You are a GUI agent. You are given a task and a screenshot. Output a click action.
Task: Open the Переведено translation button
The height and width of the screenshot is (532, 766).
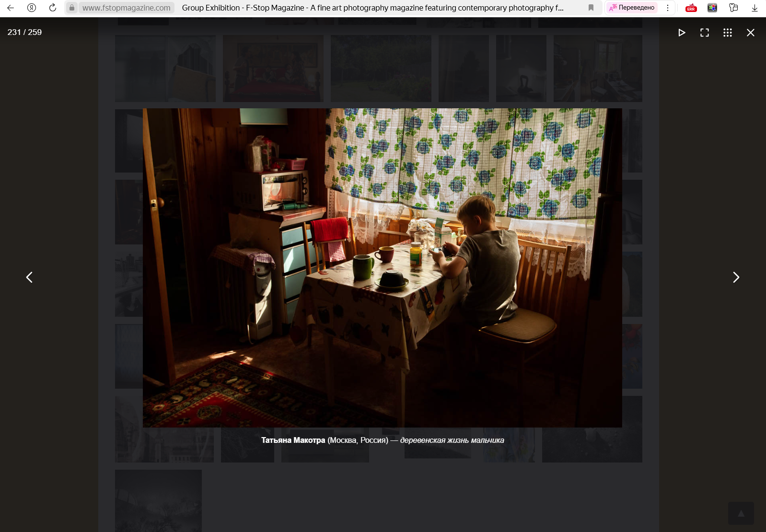632,8
